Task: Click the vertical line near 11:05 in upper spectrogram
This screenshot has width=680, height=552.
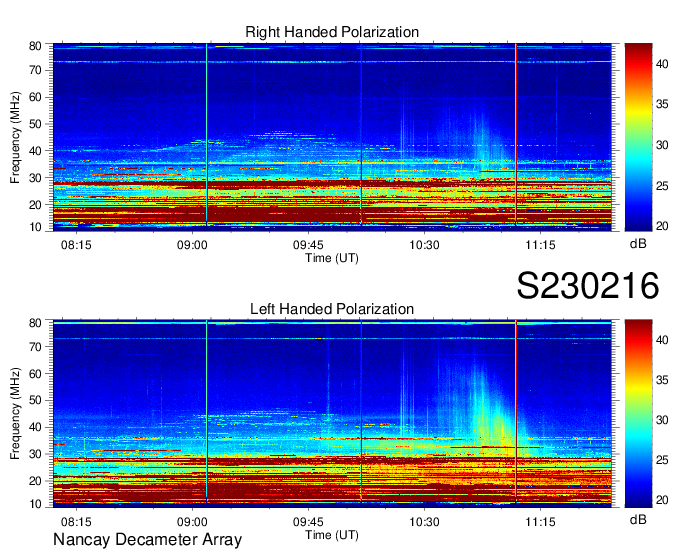Action: 516,134
